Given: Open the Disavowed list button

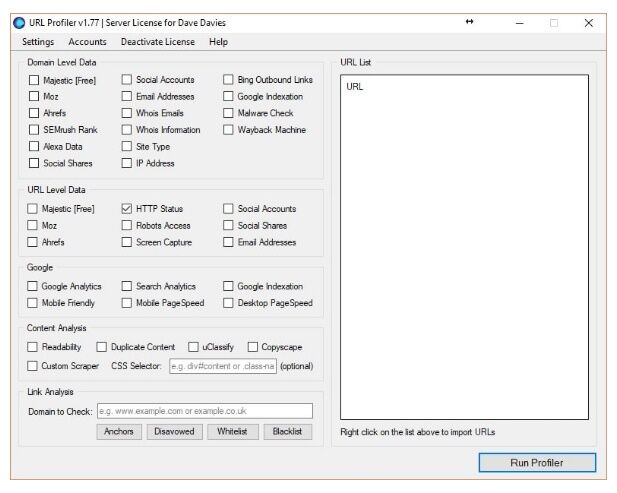Looking at the screenshot, I should [x=174, y=432].
